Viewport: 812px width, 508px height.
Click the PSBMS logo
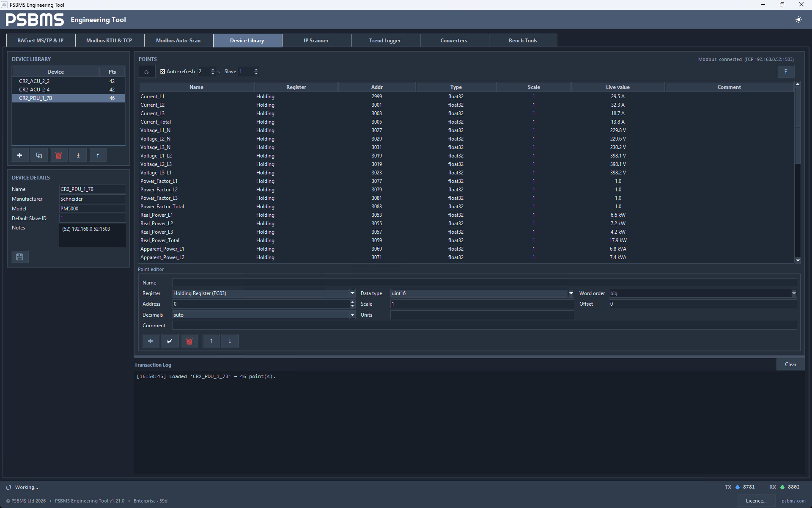click(x=35, y=19)
